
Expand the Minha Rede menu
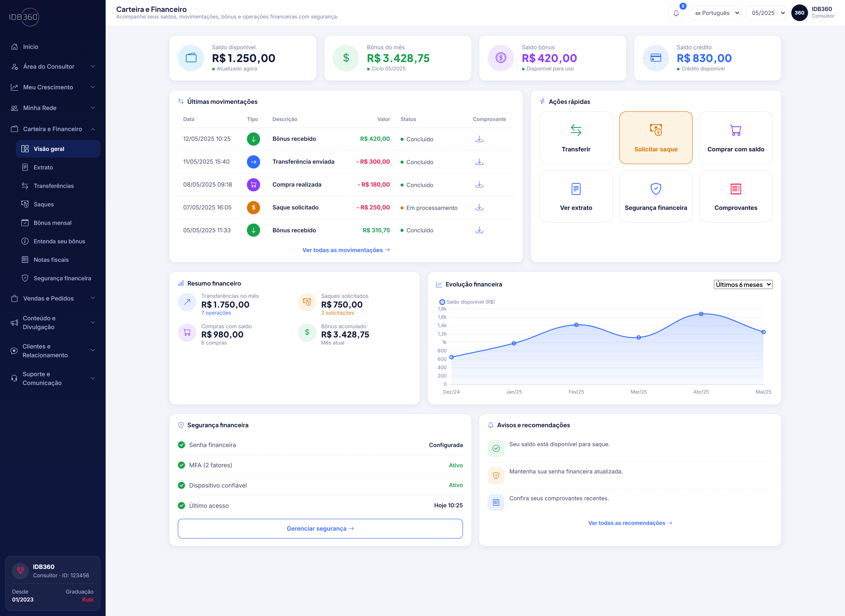point(53,108)
